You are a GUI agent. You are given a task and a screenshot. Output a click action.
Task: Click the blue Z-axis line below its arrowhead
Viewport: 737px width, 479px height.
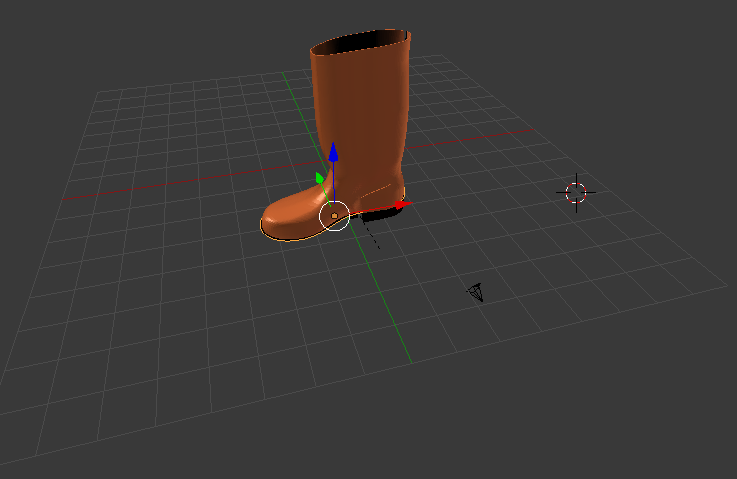pos(334,180)
